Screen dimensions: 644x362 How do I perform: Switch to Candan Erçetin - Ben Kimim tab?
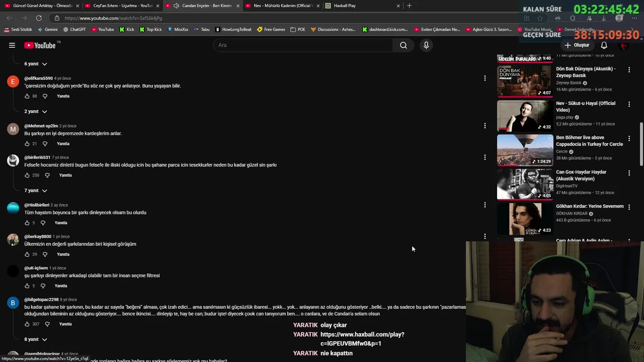202,6
